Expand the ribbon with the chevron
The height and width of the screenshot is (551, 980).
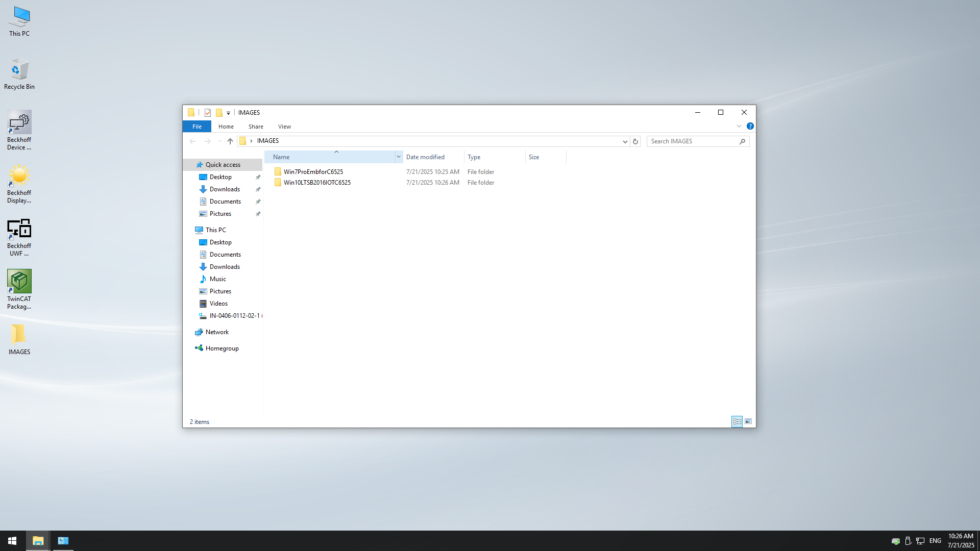tap(739, 126)
